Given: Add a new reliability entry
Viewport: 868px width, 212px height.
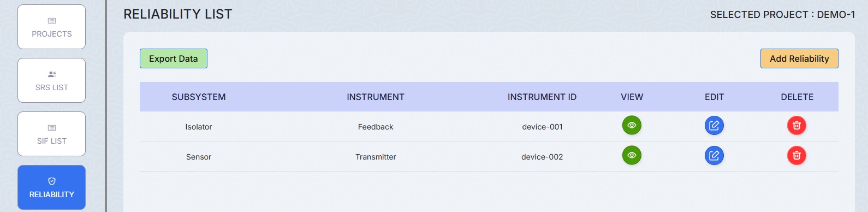Looking at the screenshot, I should (x=799, y=58).
